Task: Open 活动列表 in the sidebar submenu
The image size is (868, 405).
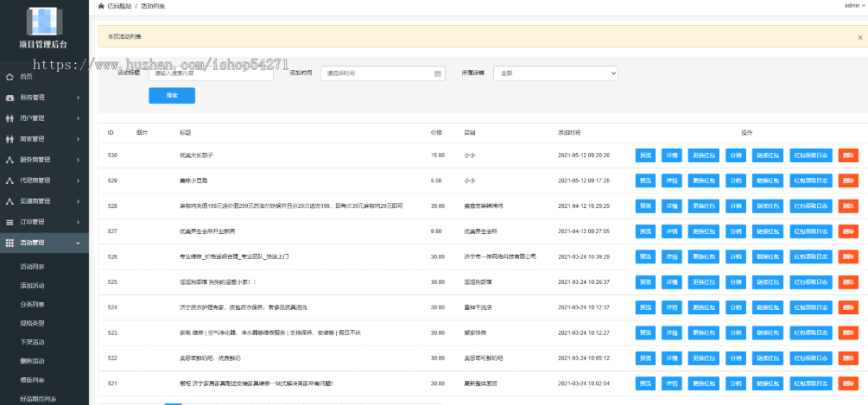Action: click(x=32, y=267)
